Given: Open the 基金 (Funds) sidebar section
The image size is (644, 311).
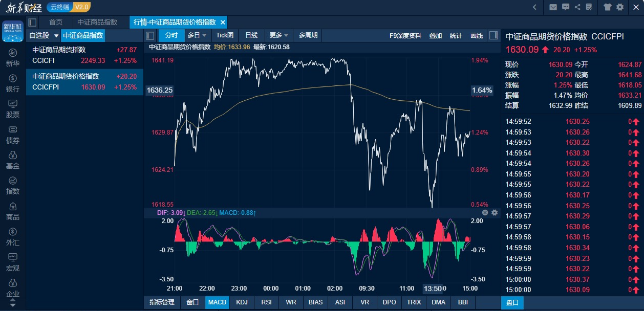Looking at the screenshot, I should (13, 160).
